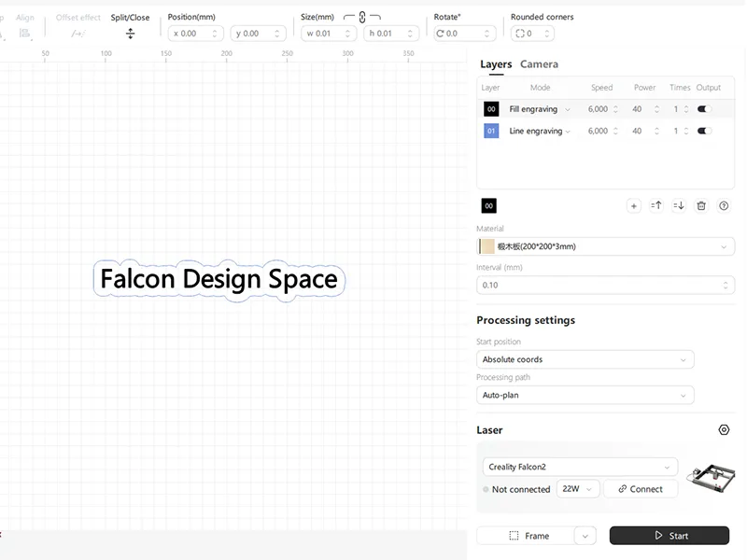Expand the Material dropdown
Image resolution: width=747 pixels, height=560 pixels.
click(x=604, y=246)
